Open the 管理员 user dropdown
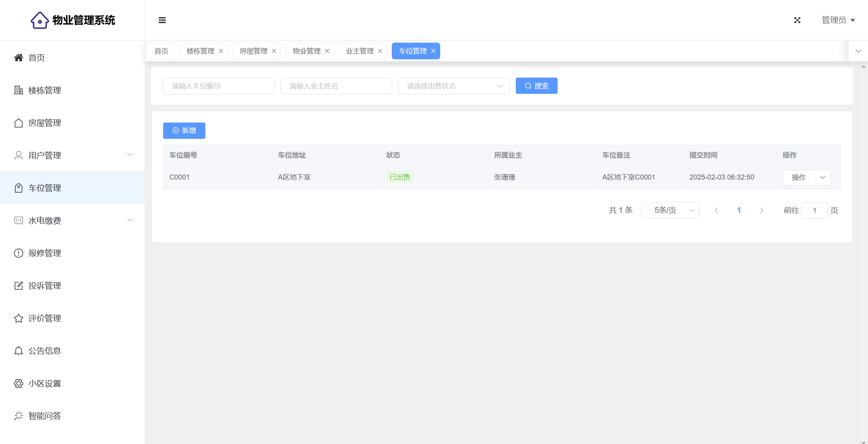The width and height of the screenshot is (868, 444). (838, 20)
